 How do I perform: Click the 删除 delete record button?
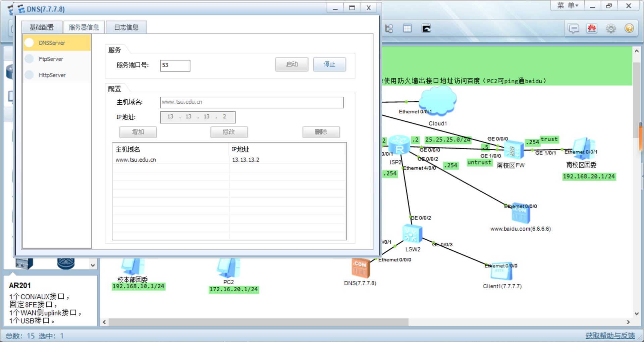321,132
